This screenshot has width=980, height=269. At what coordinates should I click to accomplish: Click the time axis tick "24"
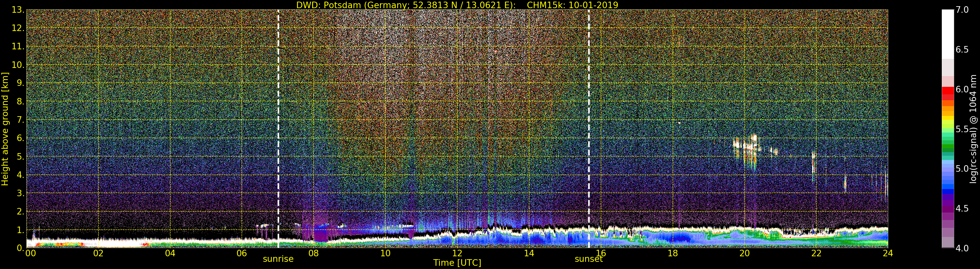point(888,253)
